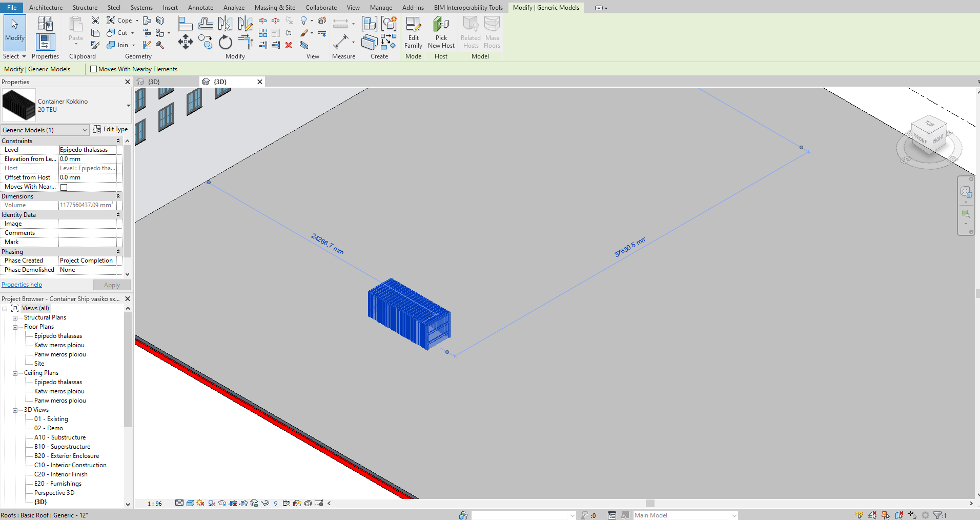This screenshot has height=520, width=980.
Task: Expand the Structural Plans tree node
Action: [x=15, y=317]
